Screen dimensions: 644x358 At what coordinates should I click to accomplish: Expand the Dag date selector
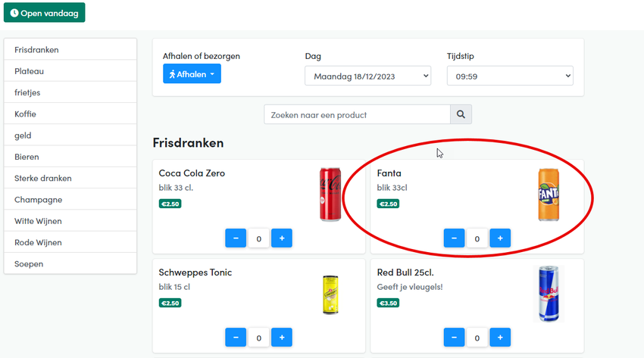click(x=367, y=76)
